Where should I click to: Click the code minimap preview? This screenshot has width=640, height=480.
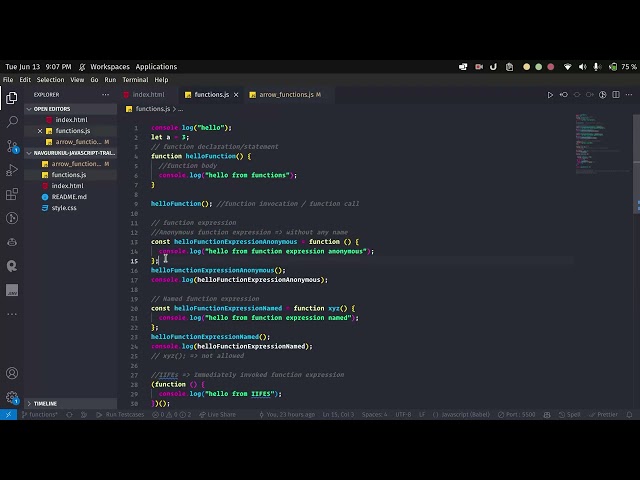point(602,143)
